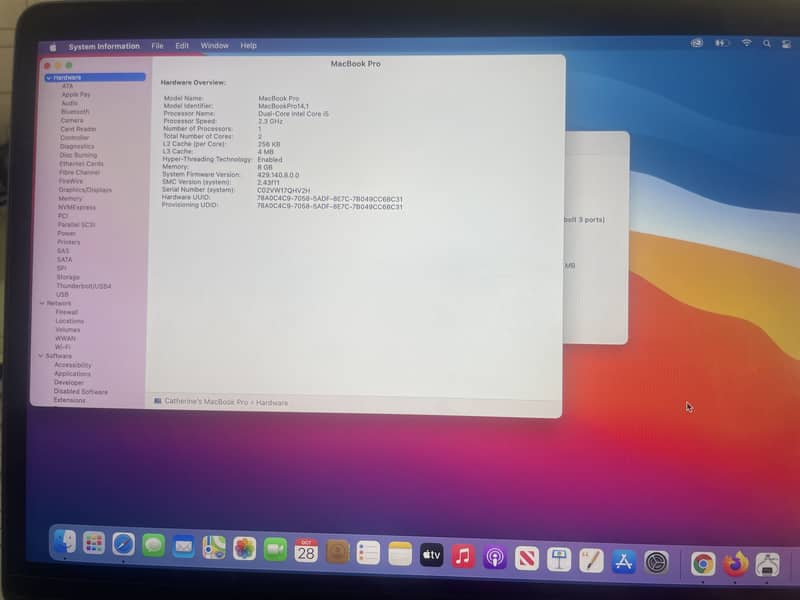Select Audio in the sidebar

pos(69,103)
